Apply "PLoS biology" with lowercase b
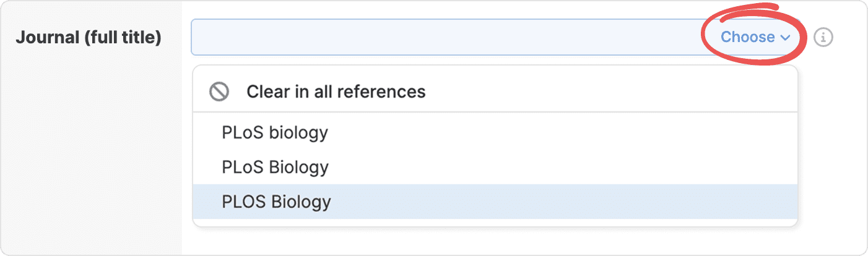The image size is (868, 256). 275,132
